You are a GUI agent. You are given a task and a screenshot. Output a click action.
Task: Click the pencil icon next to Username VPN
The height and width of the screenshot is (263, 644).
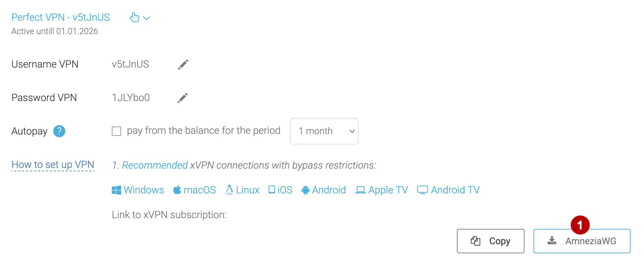click(183, 64)
